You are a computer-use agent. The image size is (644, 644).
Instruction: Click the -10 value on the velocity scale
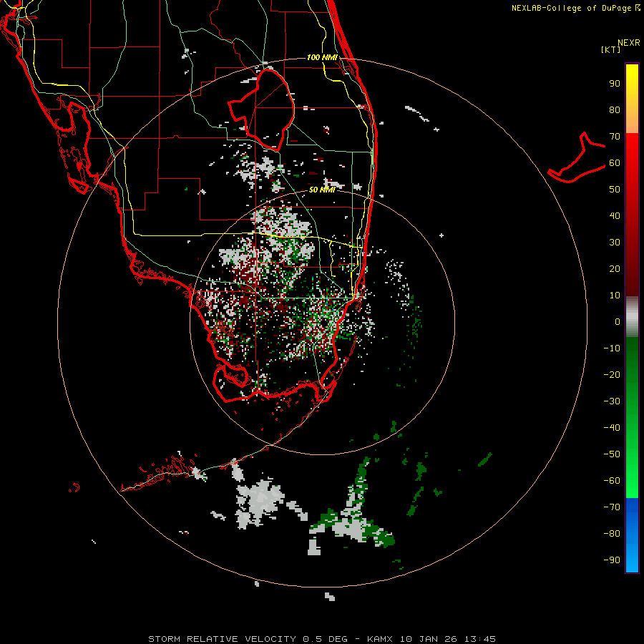pyautogui.click(x=612, y=348)
